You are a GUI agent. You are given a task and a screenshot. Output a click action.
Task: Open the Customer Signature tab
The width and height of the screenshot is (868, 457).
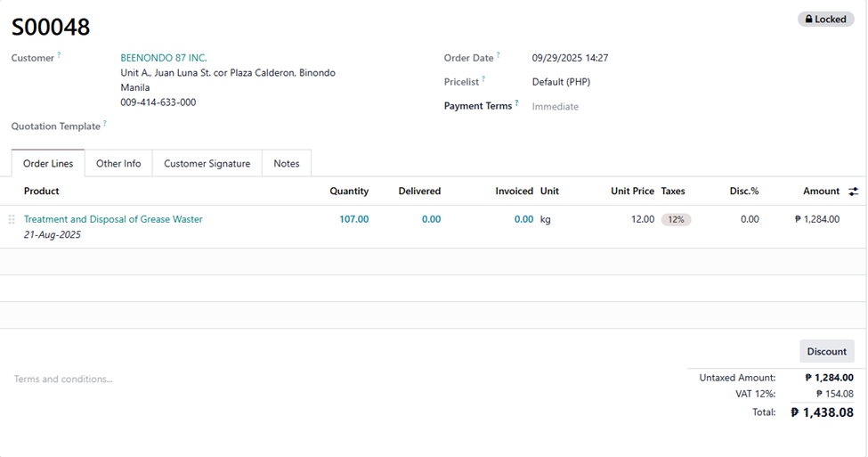pyautogui.click(x=207, y=164)
